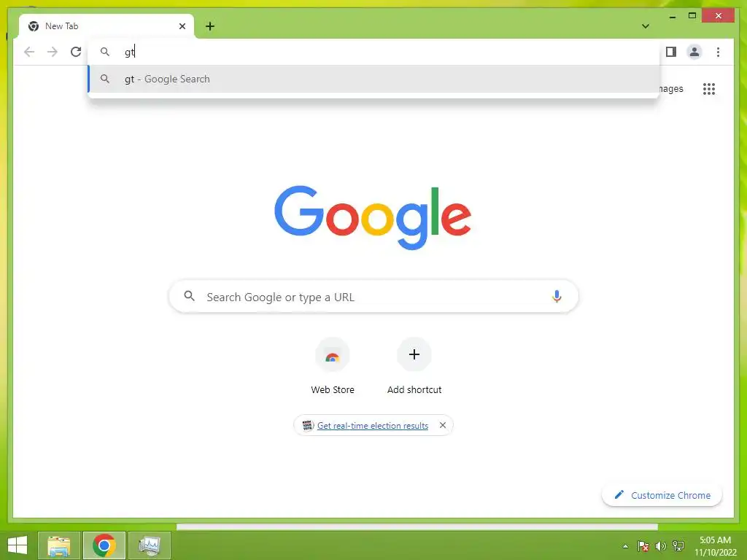Screen dimensions: 747x560
Task: Dismiss the election results promo
Action: tap(443, 425)
